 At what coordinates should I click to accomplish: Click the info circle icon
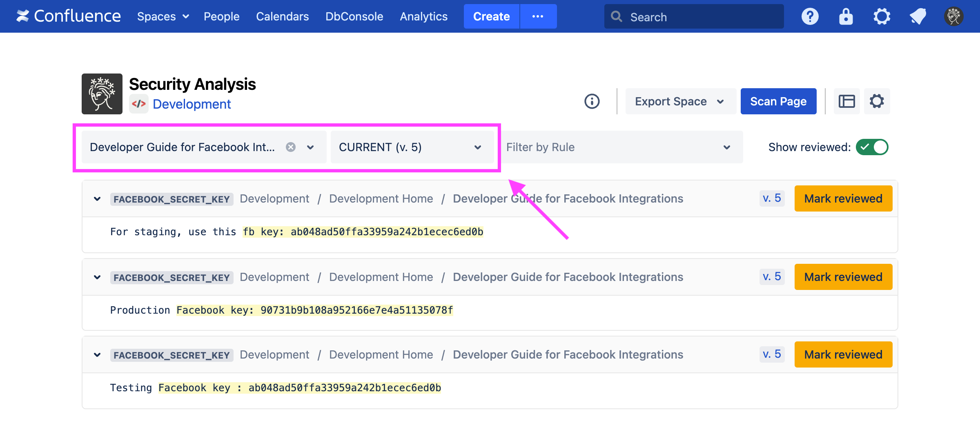pyautogui.click(x=592, y=101)
